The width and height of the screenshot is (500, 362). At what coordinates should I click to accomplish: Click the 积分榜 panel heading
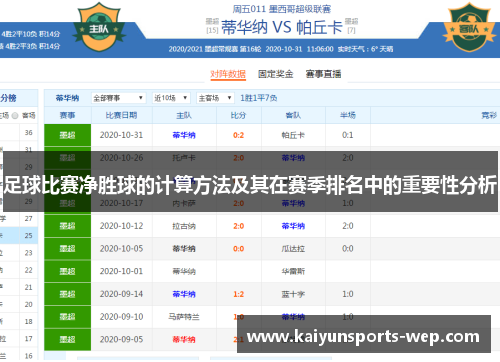pos(8,98)
